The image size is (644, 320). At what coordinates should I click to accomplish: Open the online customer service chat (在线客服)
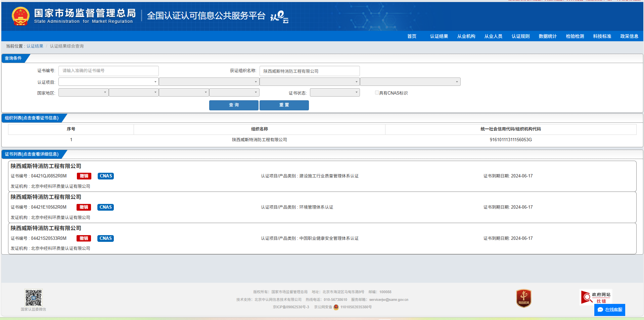point(610,310)
